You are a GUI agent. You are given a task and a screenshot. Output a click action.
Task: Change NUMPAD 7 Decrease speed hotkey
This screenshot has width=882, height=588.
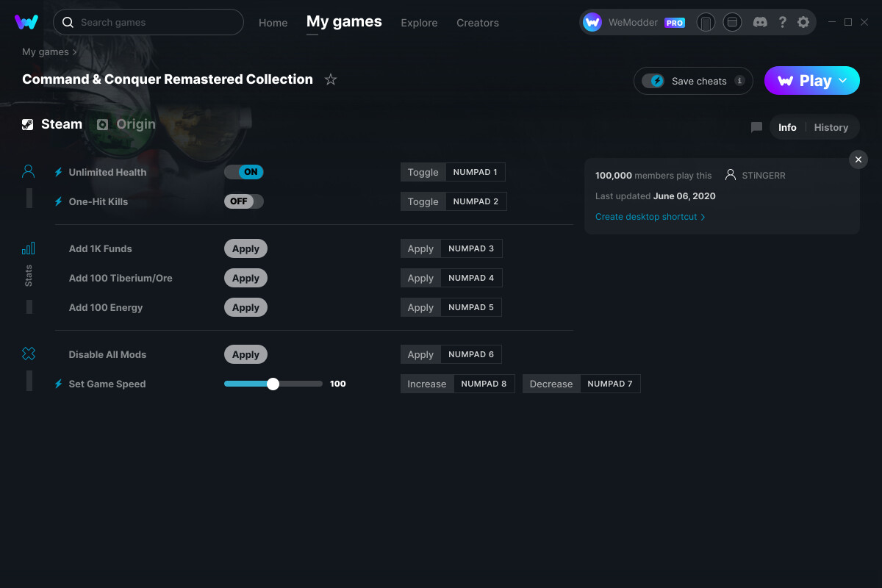(610, 384)
